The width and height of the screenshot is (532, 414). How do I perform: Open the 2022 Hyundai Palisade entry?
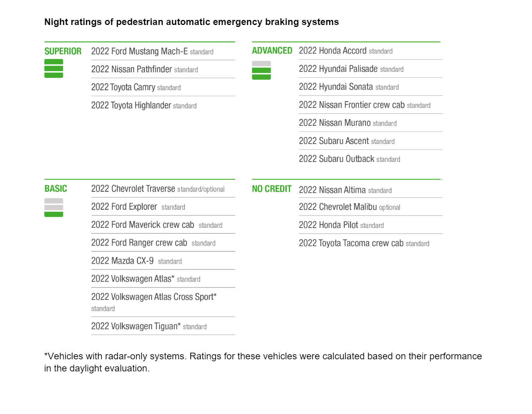coord(351,69)
